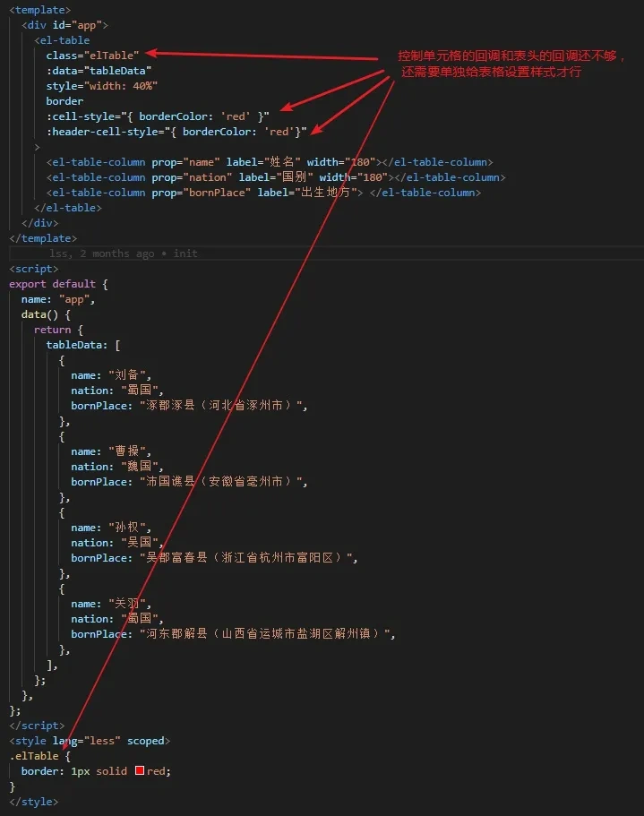The width and height of the screenshot is (644, 816).
Task: Click the name "关羽" string value
Action: (x=130, y=604)
